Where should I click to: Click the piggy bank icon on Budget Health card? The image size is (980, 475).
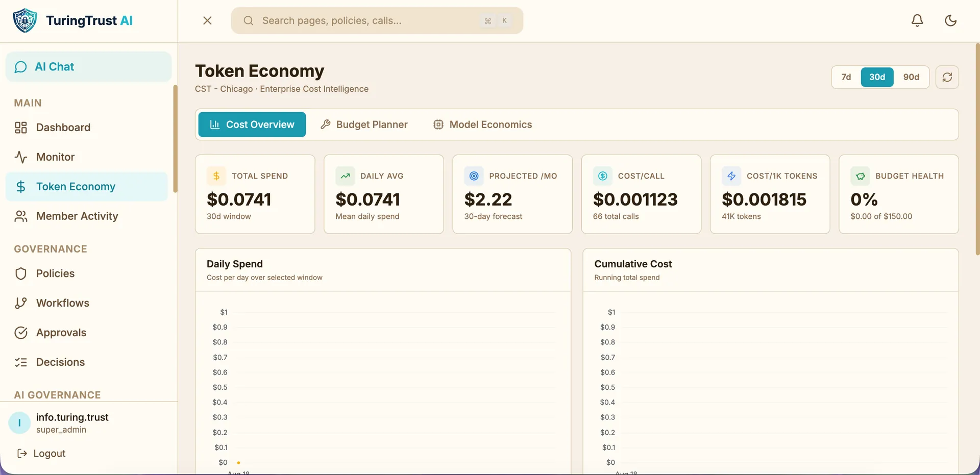pos(860,176)
